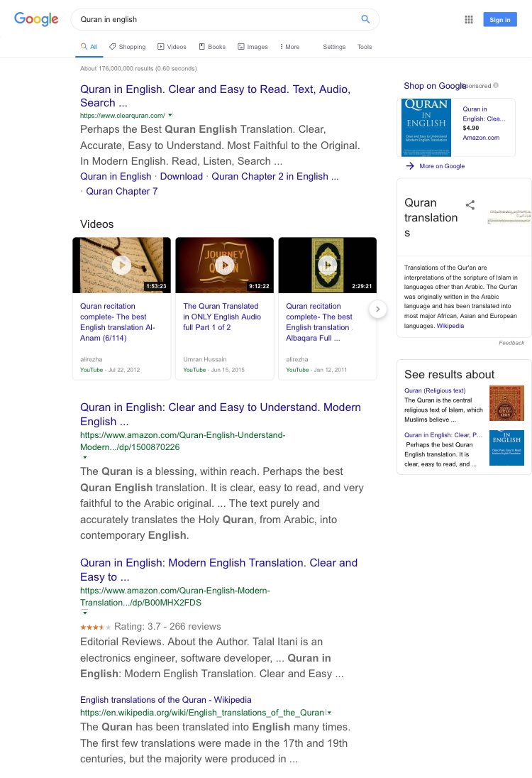Expand dropdown arrow under Amazon dp/1500870226 URL
The image size is (532, 778).
[85, 457]
